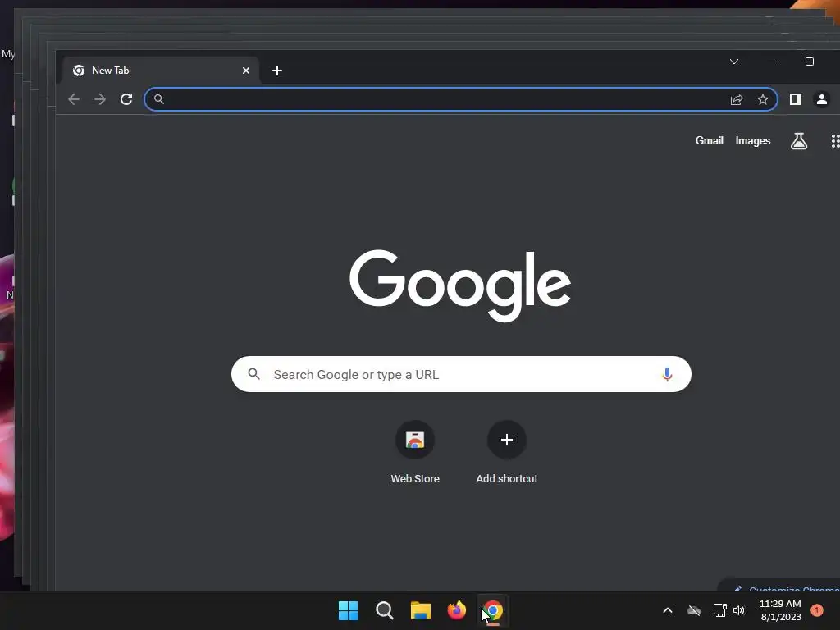Open File Explorer from the taskbar

421,610
